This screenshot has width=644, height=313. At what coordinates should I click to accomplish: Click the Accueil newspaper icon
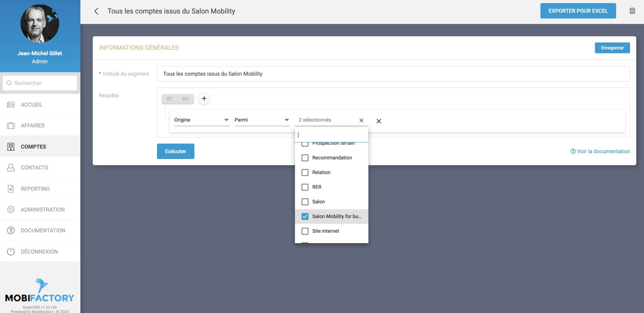pos(11,105)
